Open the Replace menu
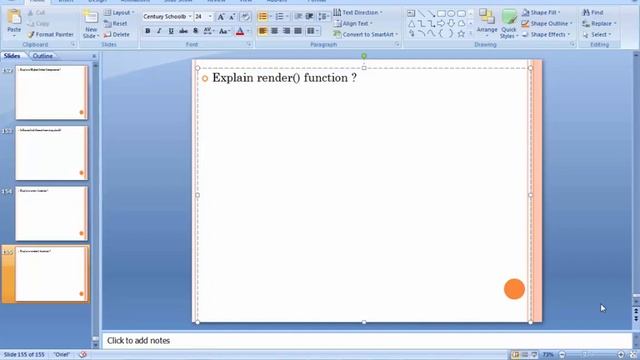This screenshot has height=360, width=640. [599, 24]
